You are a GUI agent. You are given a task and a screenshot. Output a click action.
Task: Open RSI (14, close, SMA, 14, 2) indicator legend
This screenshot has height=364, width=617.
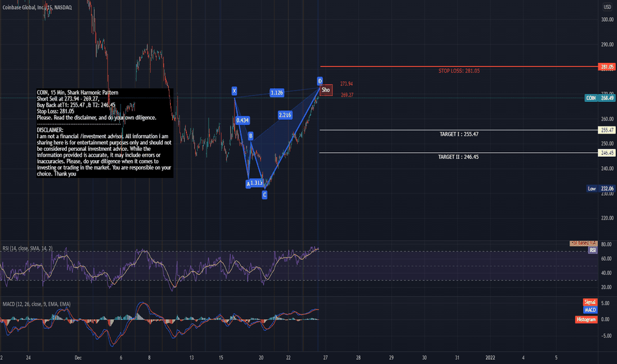(28, 248)
